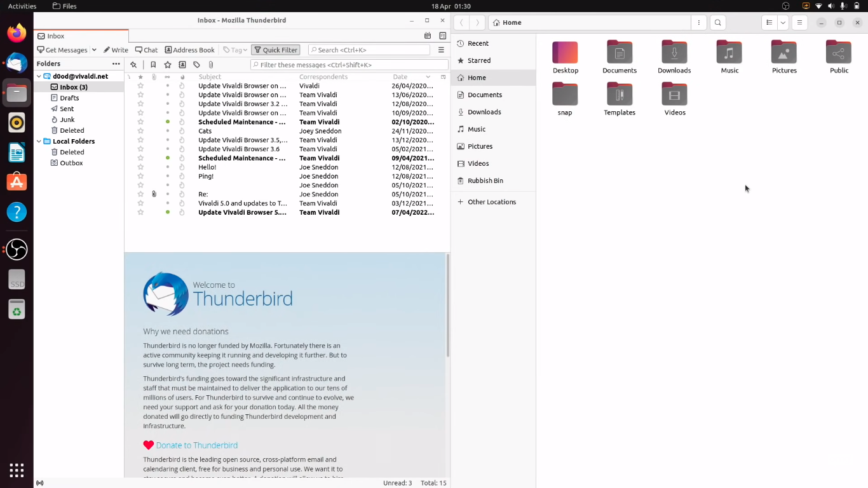Toggle list view in Files
The height and width of the screenshot is (488, 868).
(770, 22)
